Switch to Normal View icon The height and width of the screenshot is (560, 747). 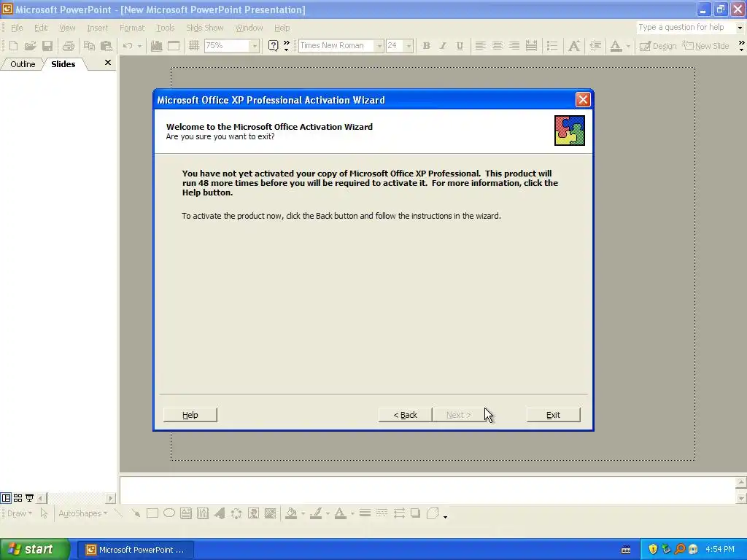(x=6, y=498)
